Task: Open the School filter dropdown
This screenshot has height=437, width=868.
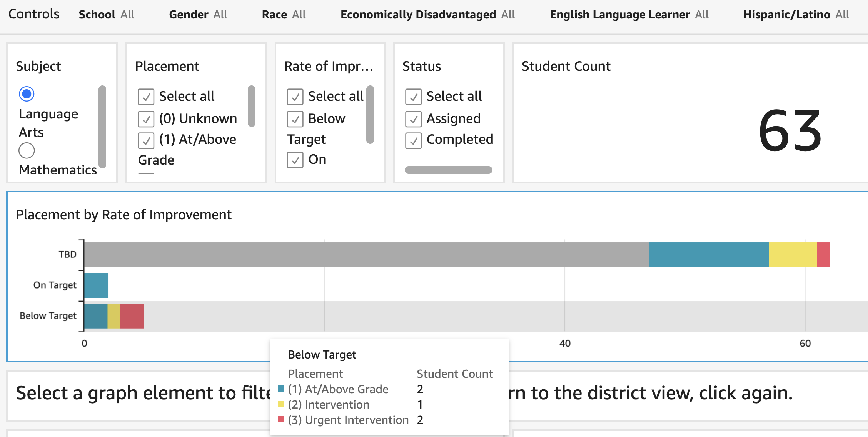Action: click(x=106, y=15)
